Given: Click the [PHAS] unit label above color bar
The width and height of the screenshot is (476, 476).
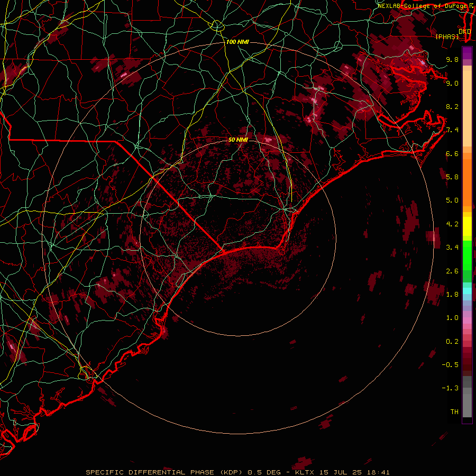Looking at the screenshot, I should 447,36.
